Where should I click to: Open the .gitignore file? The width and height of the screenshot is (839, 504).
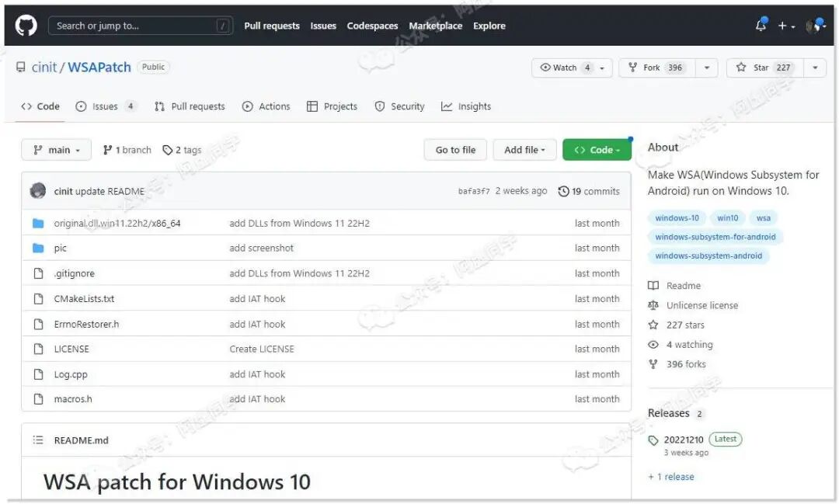74,273
